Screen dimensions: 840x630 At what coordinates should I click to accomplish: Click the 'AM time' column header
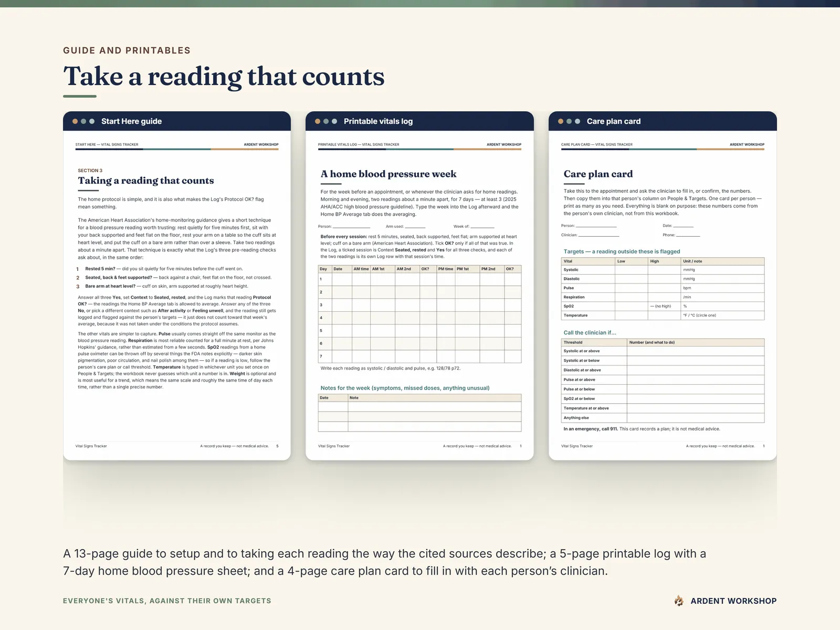[x=361, y=269]
